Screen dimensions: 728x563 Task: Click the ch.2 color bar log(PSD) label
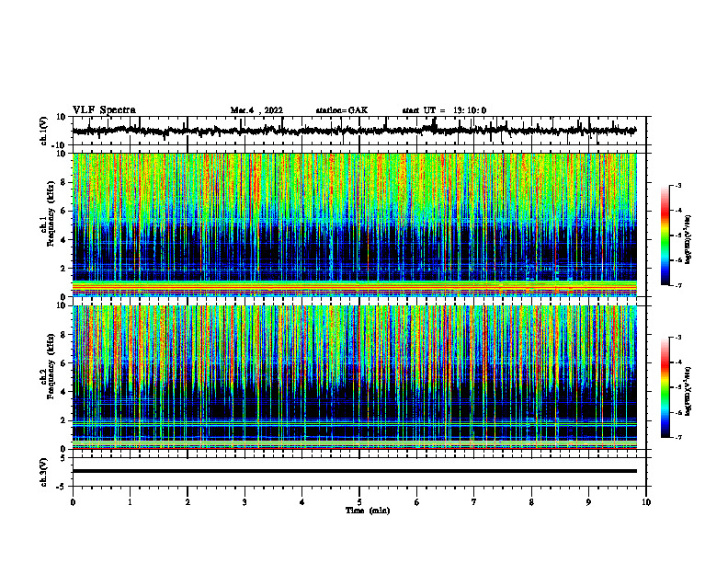[688, 391]
